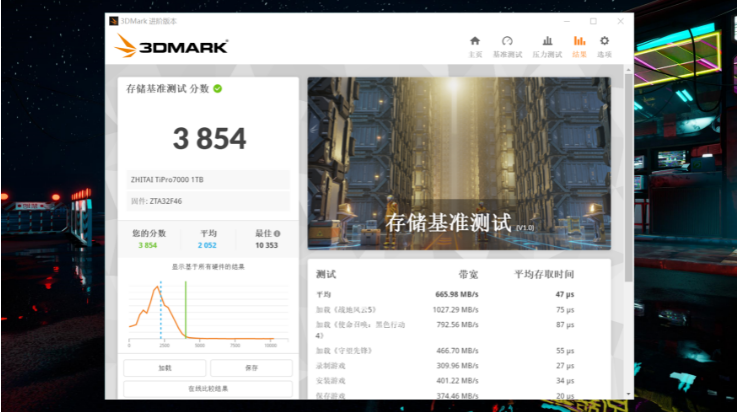Click the scrollbar down arrow
Image resolution: width=737 pixels, height=412 pixels.
click(x=628, y=394)
